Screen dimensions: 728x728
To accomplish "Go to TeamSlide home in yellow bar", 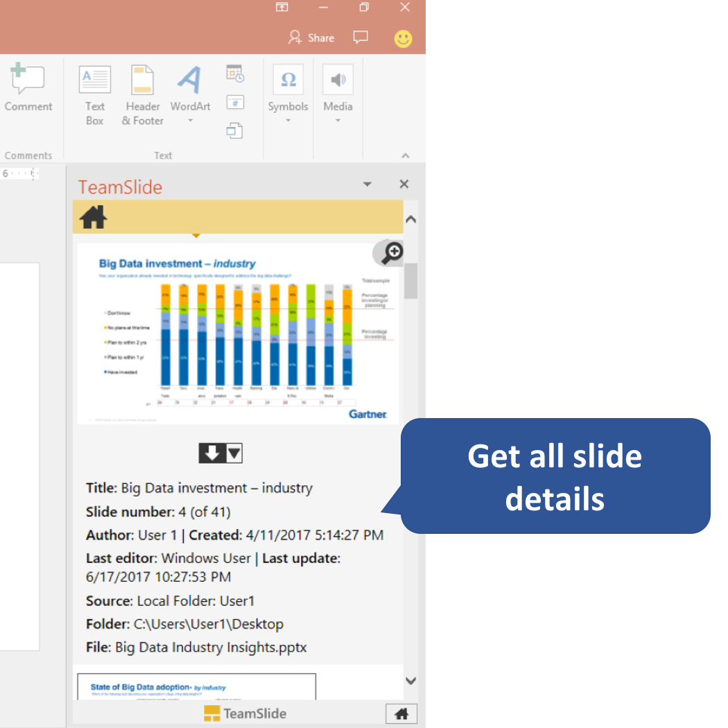I will [x=93, y=217].
